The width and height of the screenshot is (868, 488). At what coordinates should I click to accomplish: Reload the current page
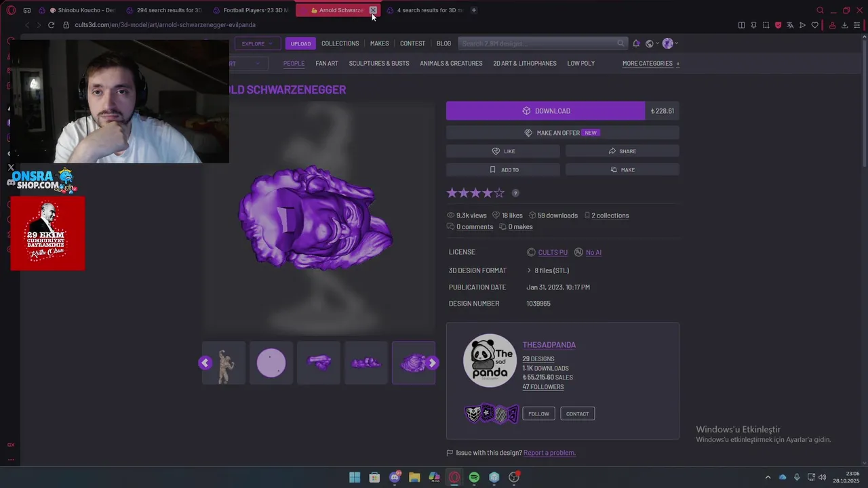(x=51, y=25)
